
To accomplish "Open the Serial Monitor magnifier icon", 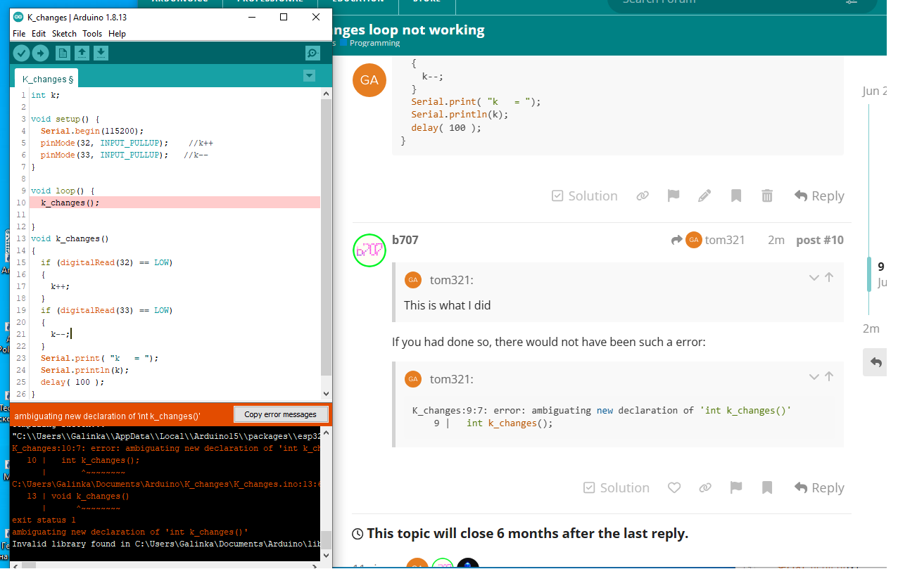I will (312, 53).
